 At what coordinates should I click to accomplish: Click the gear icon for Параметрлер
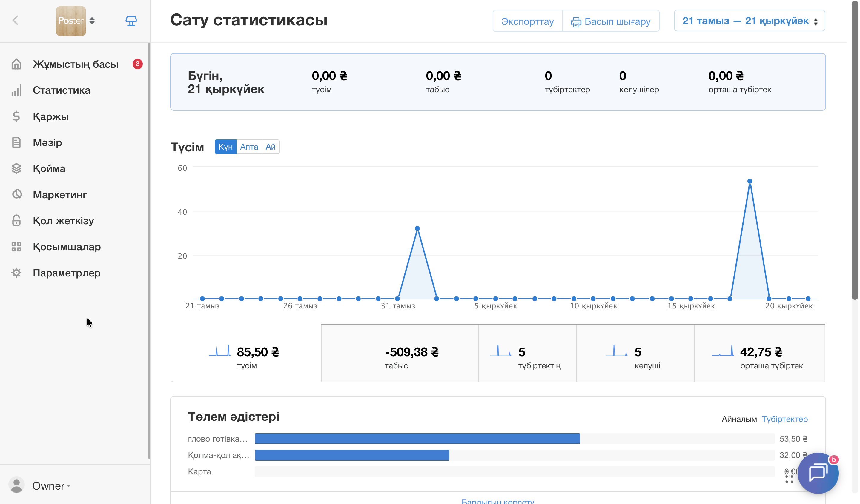coord(16,273)
